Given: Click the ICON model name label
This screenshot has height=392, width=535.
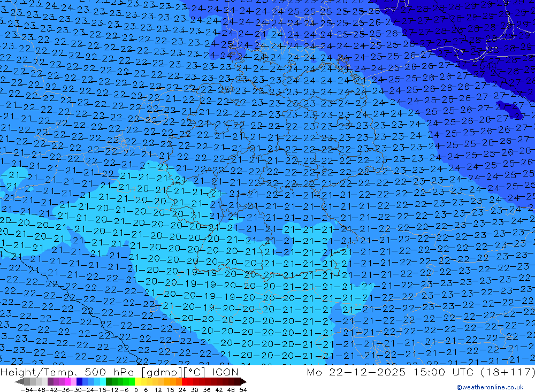Looking at the screenshot, I should click(x=225, y=372).
